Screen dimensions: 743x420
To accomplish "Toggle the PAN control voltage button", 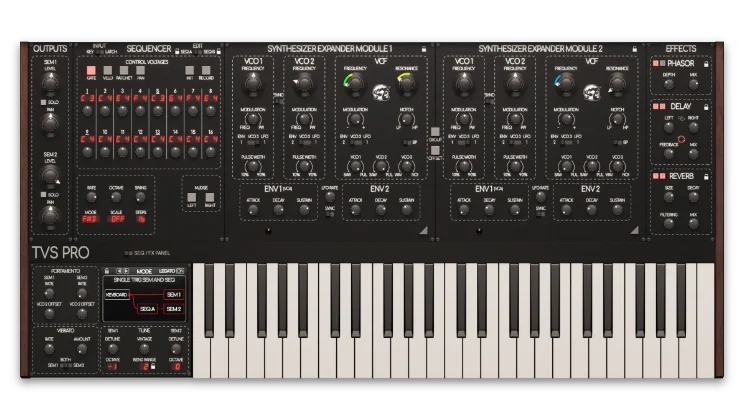I will [141, 71].
